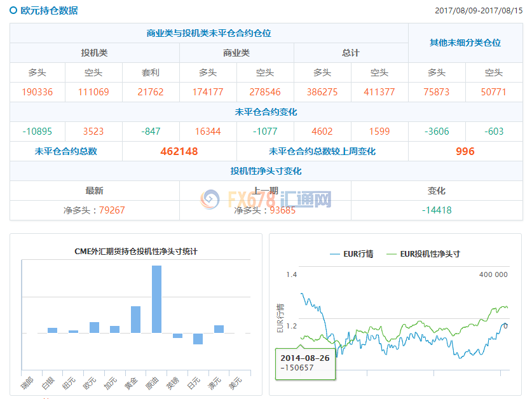The height and width of the screenshot is (399, 532).
Task: Click the latest 净多头 value 79267
Action: coord(112,210)
